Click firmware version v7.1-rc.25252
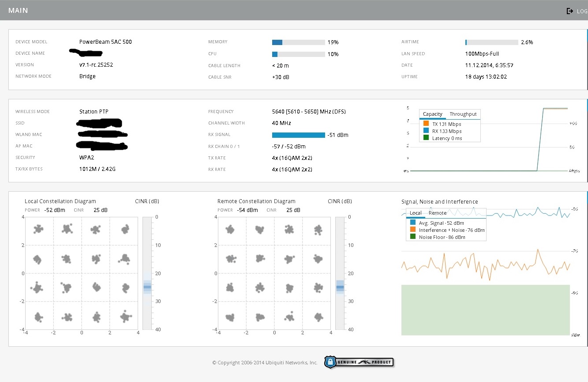 [96, 65]
